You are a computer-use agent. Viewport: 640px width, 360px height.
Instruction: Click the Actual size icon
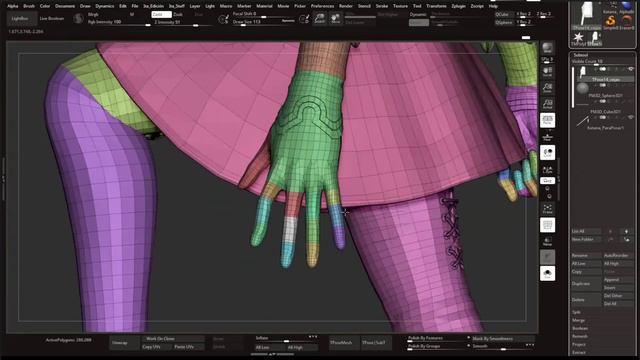(547, 104)
